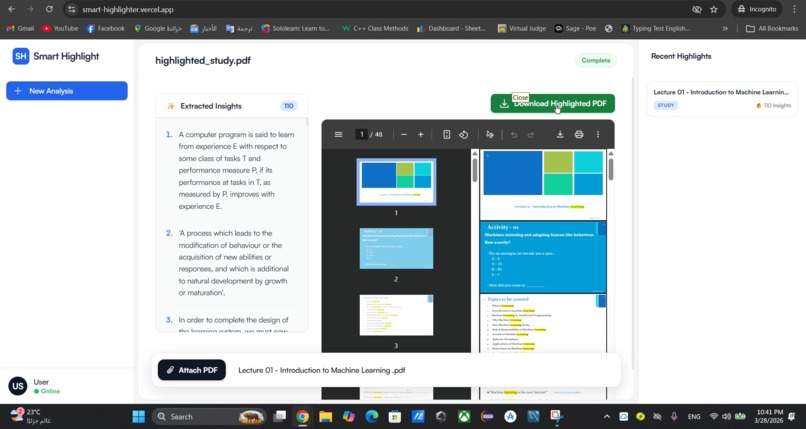
Task: Select PDF page 2 thumbnail
Action: 396,249
